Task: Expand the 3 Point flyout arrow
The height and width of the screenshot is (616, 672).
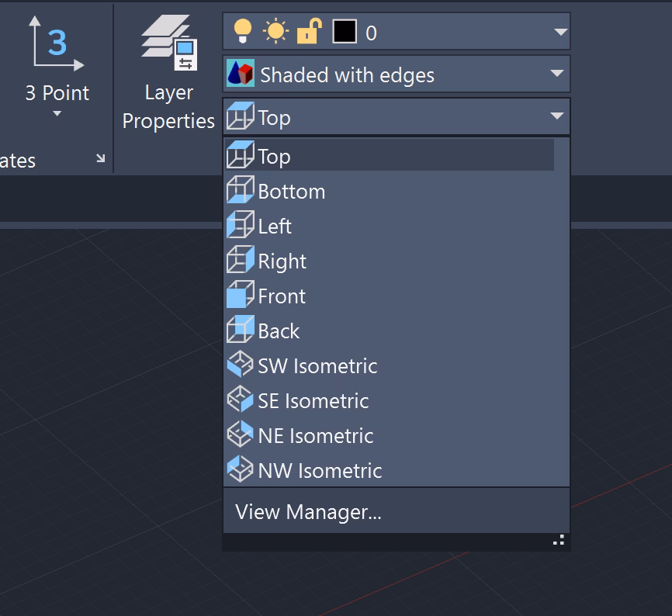Action: tap(57, 113)
